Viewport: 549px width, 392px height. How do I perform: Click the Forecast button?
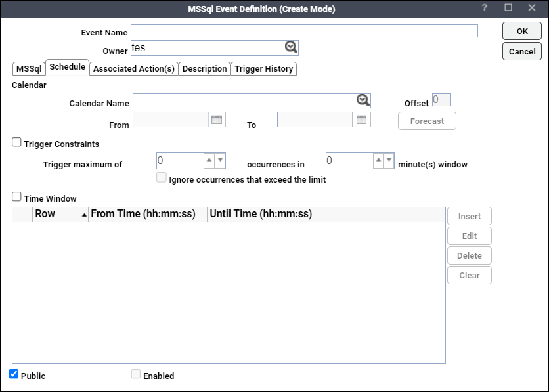[x=427, y=121]
